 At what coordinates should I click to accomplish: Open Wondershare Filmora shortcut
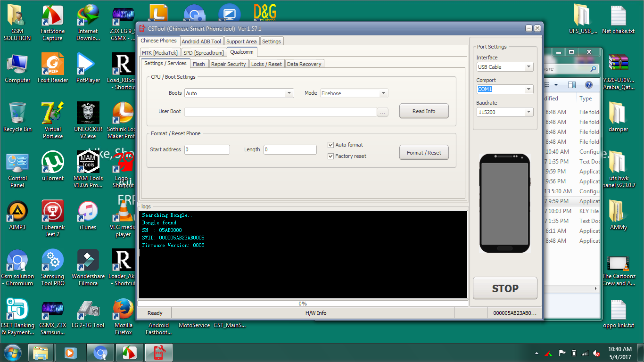88,267
